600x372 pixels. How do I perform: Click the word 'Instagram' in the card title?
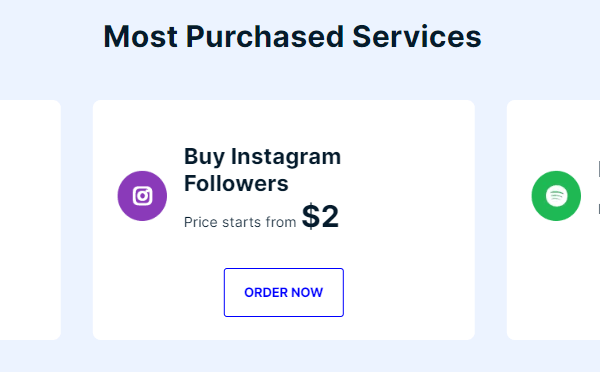coord(286,157)
